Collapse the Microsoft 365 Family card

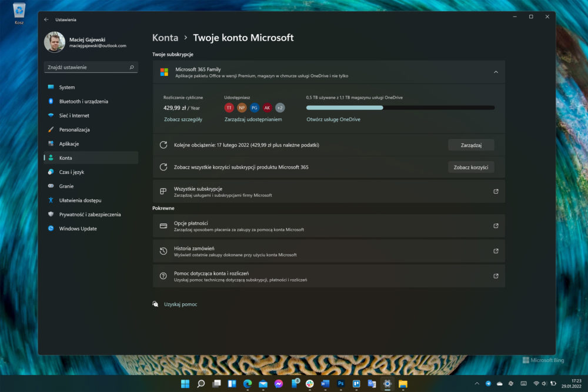(496, 72)
